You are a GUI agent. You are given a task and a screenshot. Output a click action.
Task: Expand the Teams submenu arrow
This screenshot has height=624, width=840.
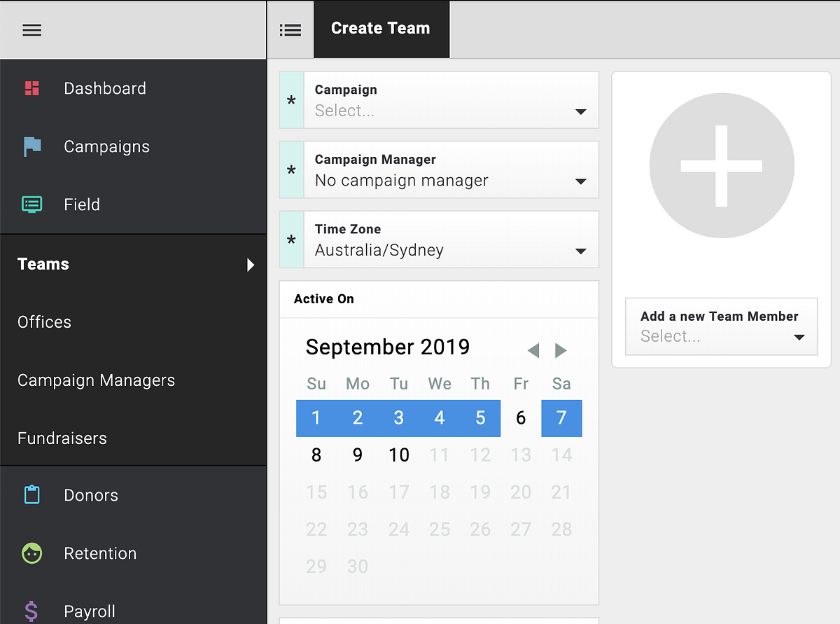(251, 265)
